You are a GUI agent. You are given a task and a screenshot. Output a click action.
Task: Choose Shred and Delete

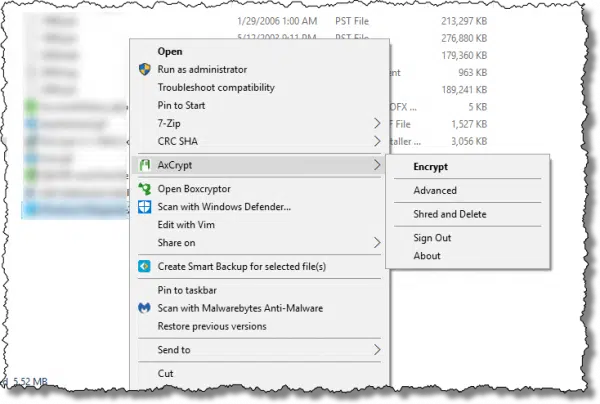pyautogui.click(x=468, y=214)
